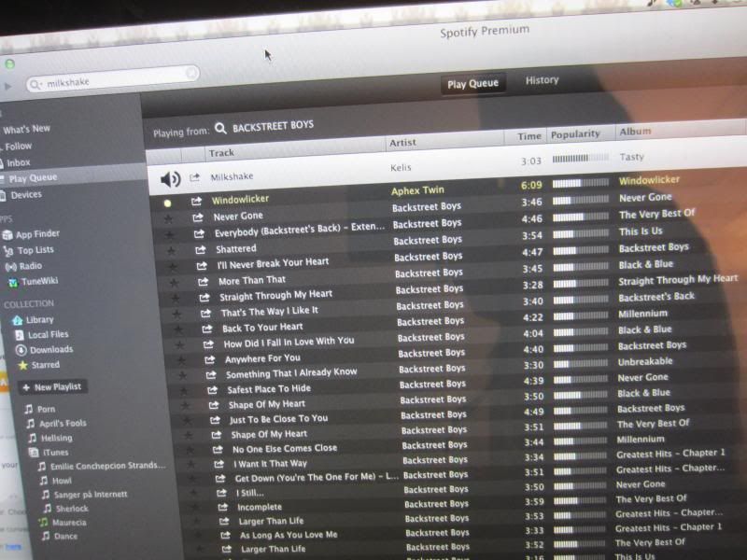This screenshot has width=747, height=560.
Task: View Starred tracks in sidebar
Action: click(39, 365)
